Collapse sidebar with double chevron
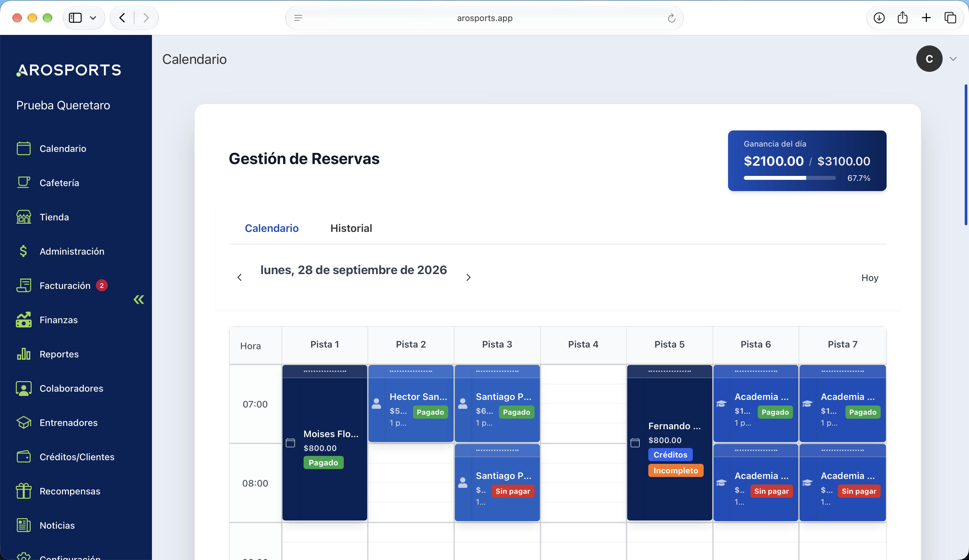 click(x=139, y=299)
